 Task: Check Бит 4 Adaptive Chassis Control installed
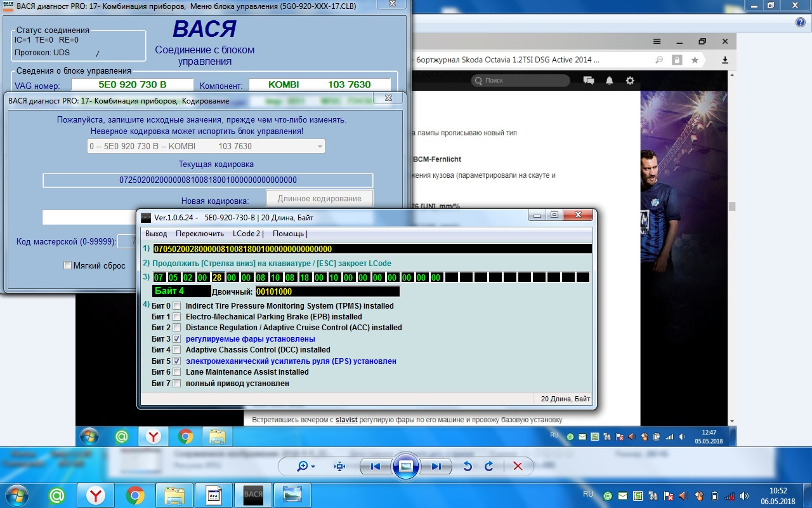click(x=177, y=350)
